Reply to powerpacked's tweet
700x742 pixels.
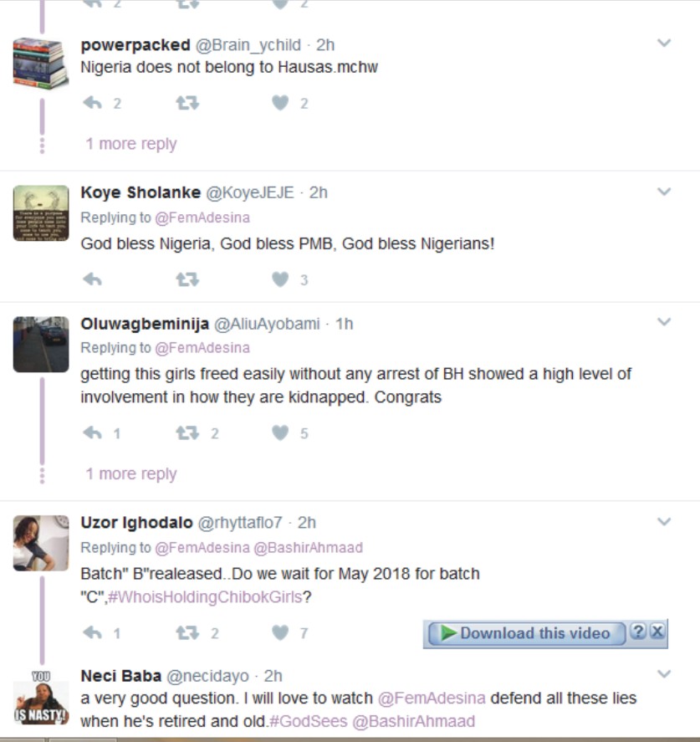93,103
